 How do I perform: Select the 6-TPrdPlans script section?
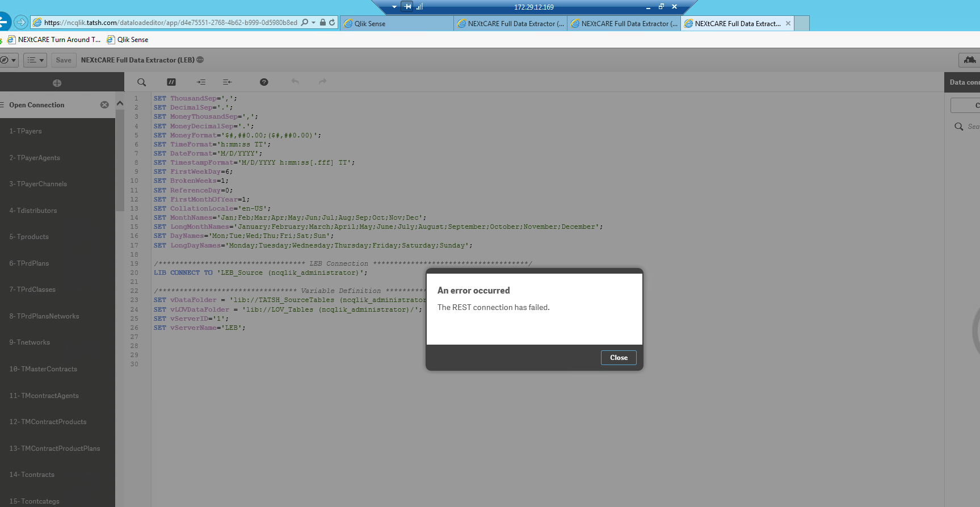[57, 263]
